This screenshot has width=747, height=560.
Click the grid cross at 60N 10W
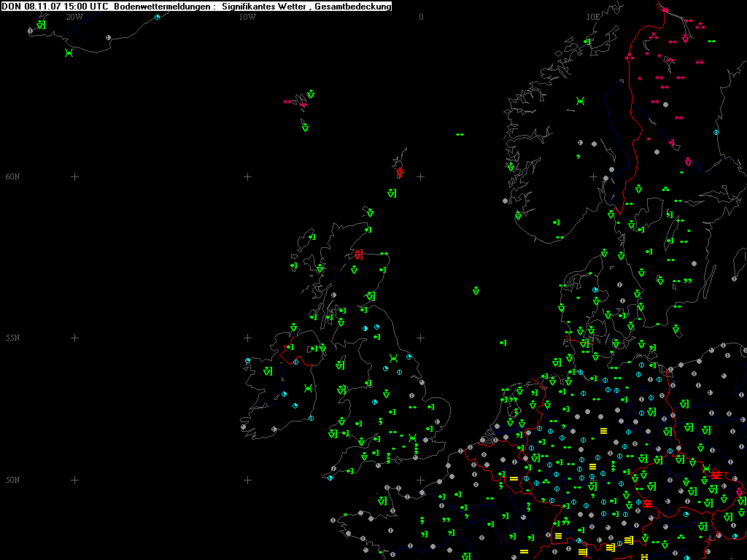coord(247,176)
